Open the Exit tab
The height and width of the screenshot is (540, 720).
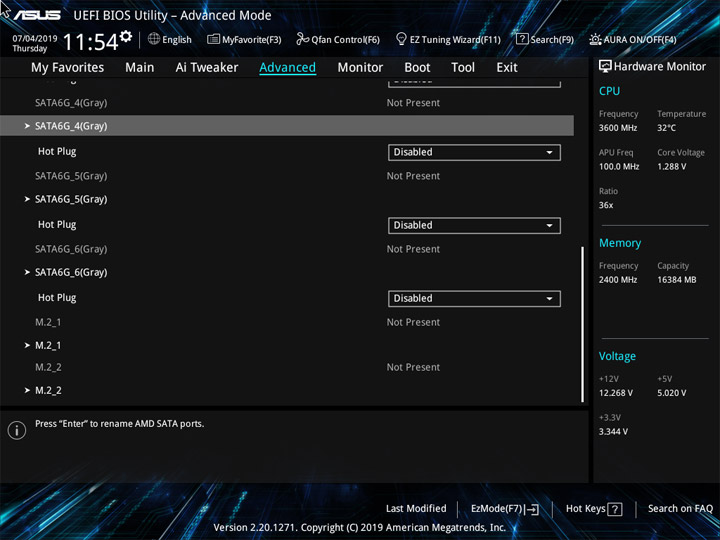507,68
